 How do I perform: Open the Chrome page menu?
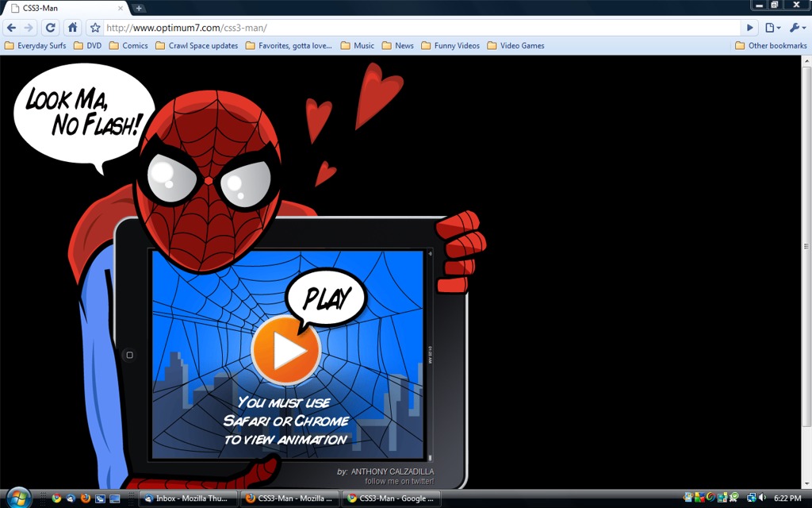[772, 28]
